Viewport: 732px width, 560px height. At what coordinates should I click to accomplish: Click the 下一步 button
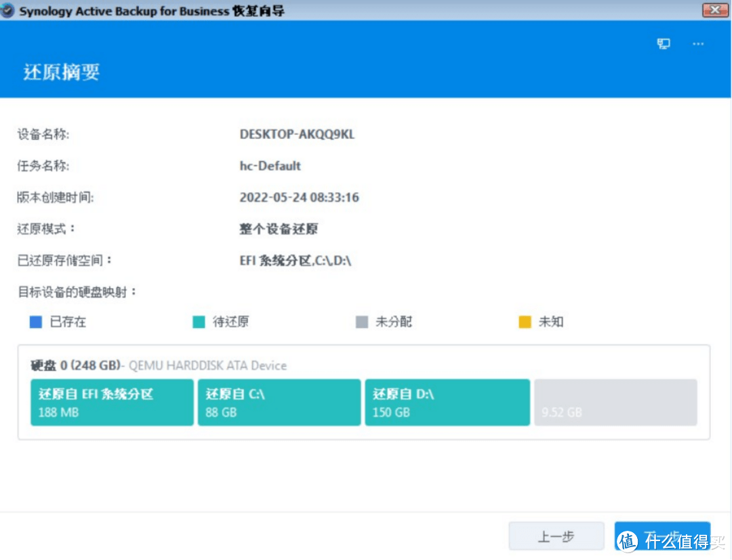click(x=662, y=535)
